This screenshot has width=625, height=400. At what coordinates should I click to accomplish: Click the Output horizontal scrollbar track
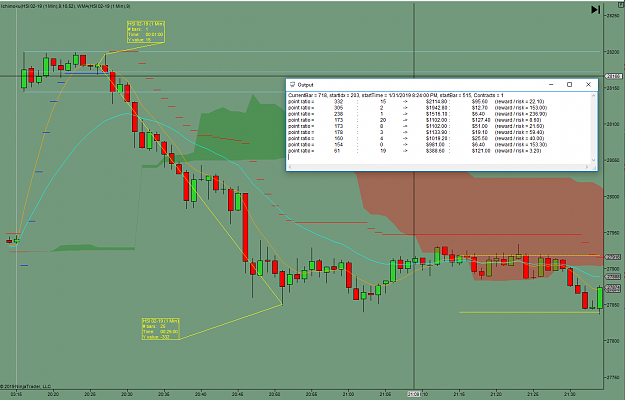438,167
